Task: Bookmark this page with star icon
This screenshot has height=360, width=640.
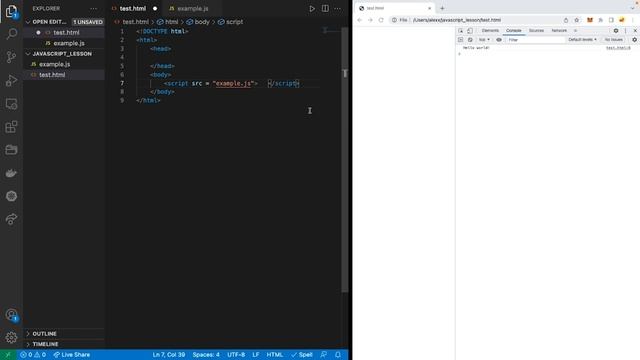Action: tap(576, 20)
